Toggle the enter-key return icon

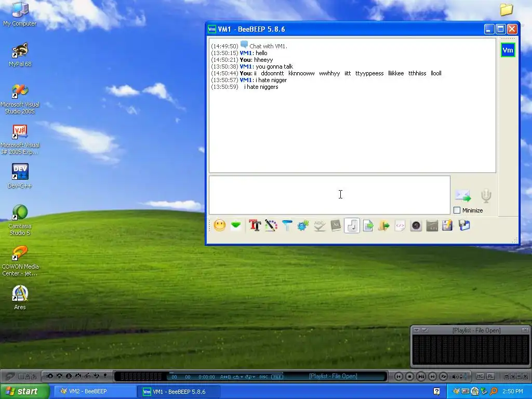pos(352,225)
